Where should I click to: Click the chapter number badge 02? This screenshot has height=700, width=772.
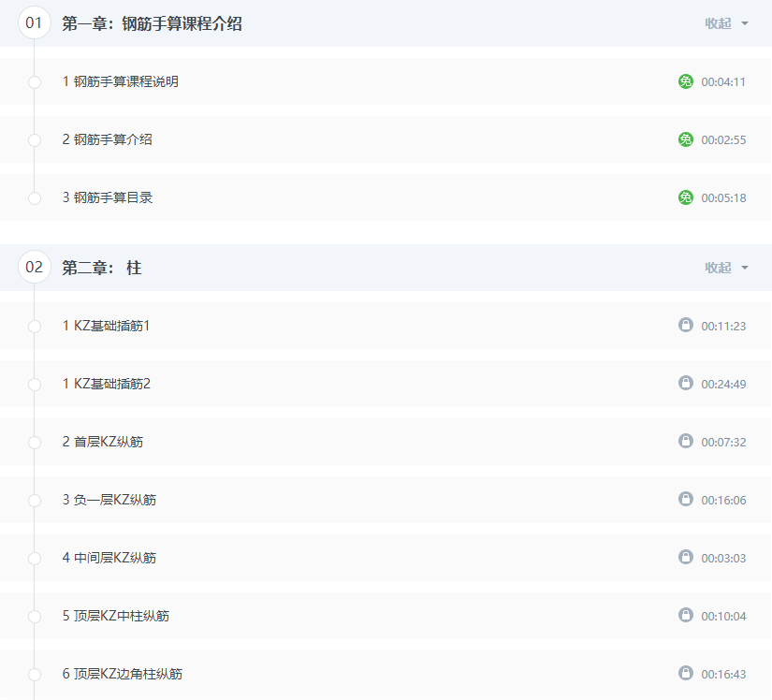click(x=35, y=267)
